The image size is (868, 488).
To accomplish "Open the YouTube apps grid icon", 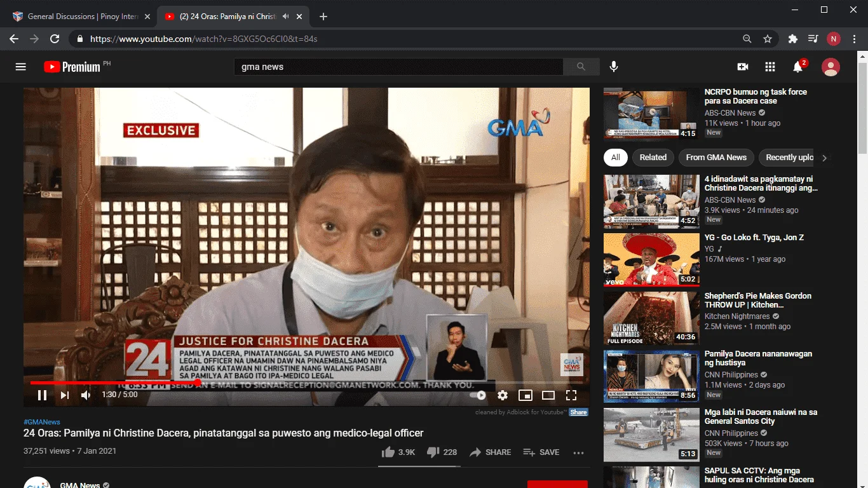I will 770,67.
